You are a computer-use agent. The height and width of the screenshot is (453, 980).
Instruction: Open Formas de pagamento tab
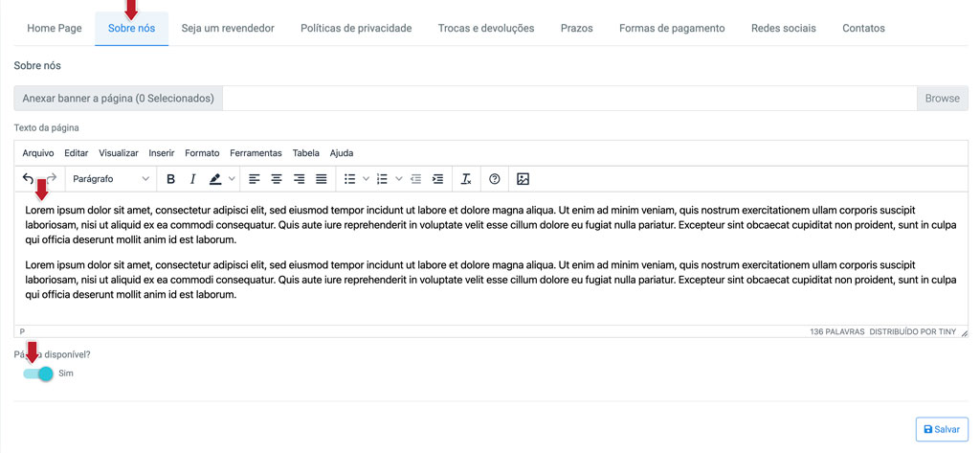point(672,28)
